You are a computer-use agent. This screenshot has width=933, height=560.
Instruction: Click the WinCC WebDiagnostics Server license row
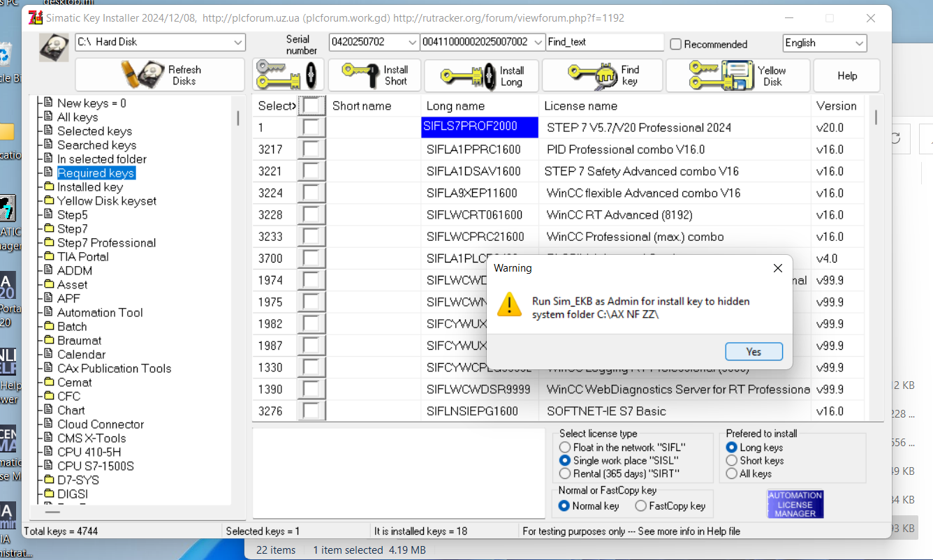click(x=678, y=390)
